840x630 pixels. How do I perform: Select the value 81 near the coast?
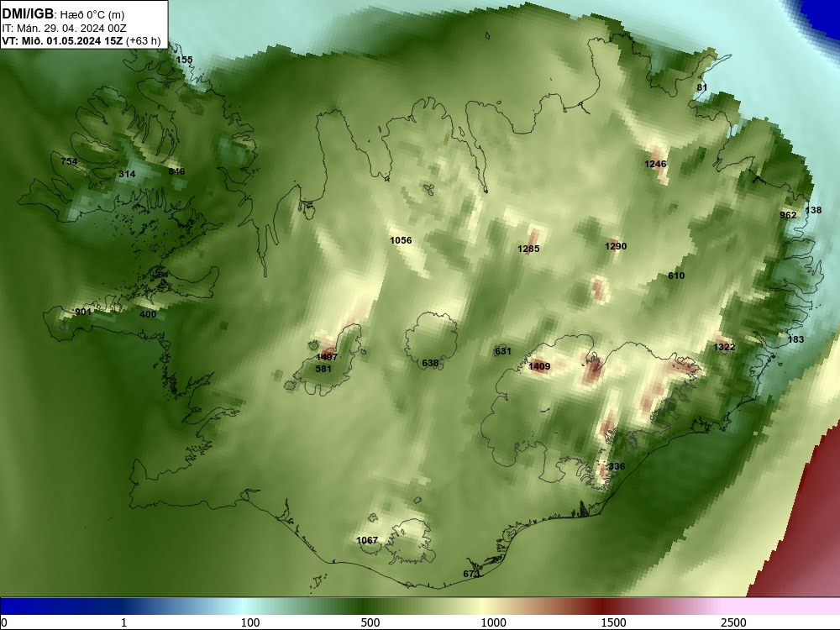pyautogui.click(x=701, y=87)
